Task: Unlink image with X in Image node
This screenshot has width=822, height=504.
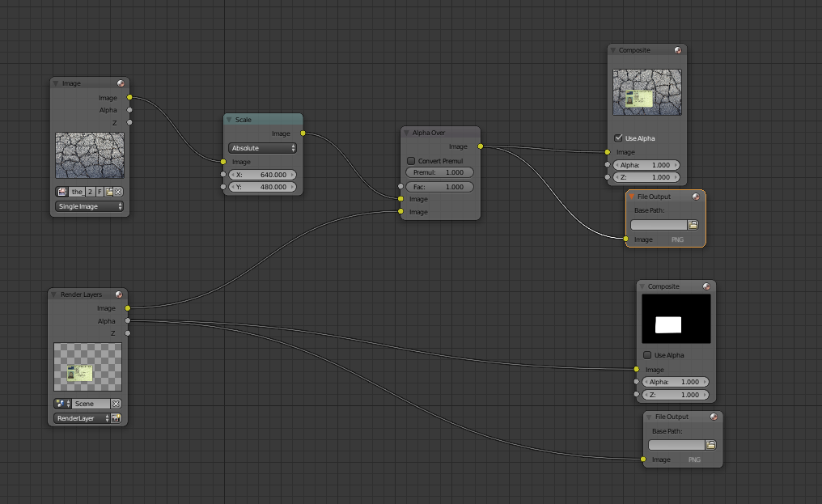Action: (x=118, y=192)
